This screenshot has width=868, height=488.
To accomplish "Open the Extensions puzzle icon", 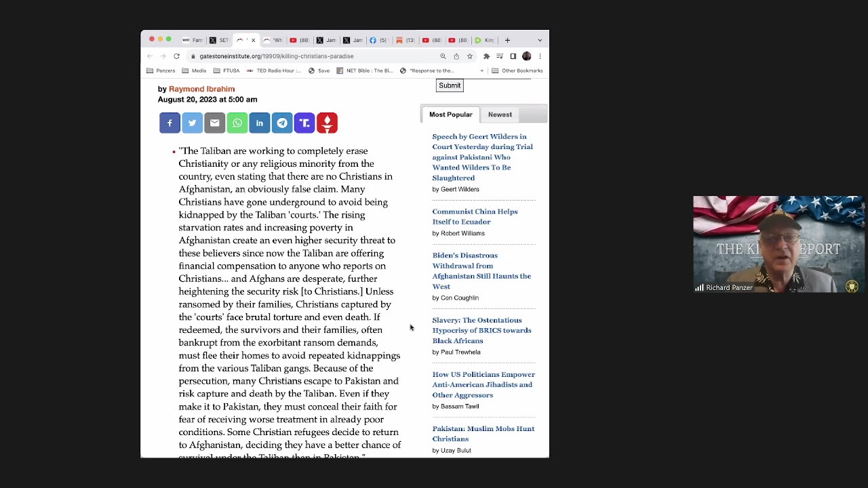I will pos(486,56).
